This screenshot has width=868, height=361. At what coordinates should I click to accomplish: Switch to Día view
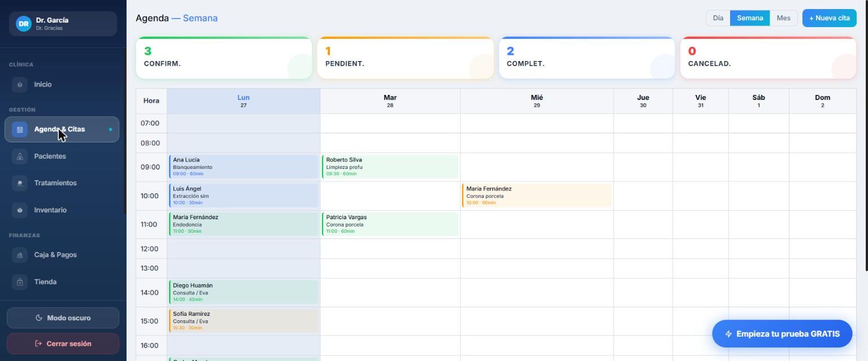tap(718, 18)
